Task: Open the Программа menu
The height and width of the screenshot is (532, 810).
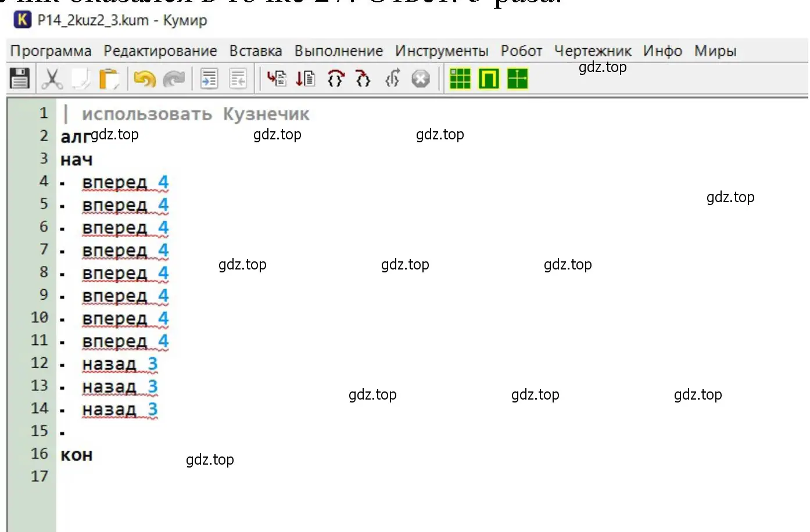Action: (51, 51)
